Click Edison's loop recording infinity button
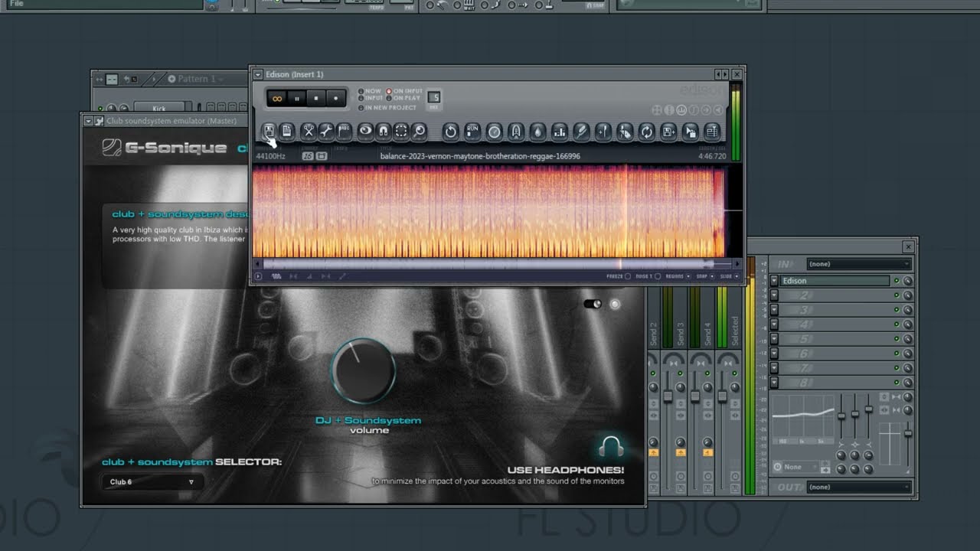Screen dimensions: 980x551 pyautogui.click(x=277, y=98)
